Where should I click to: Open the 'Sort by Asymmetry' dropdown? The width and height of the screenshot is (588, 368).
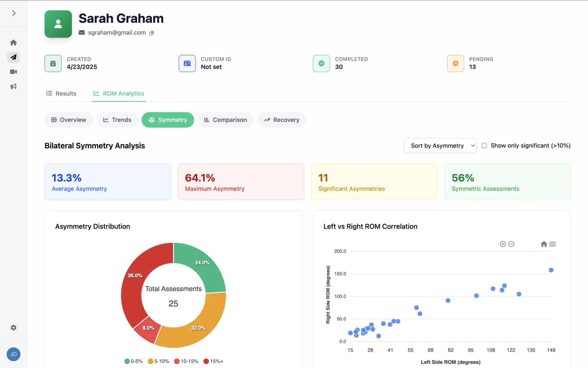pos(440,145)
